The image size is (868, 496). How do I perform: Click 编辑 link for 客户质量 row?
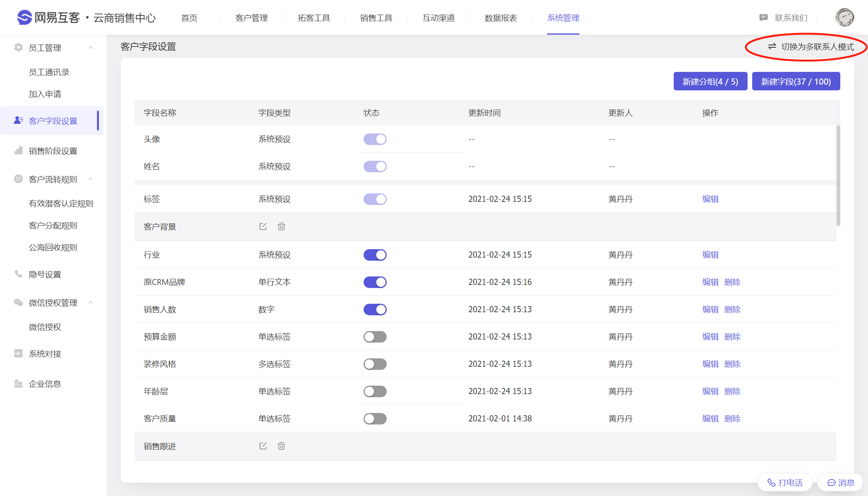710,419
